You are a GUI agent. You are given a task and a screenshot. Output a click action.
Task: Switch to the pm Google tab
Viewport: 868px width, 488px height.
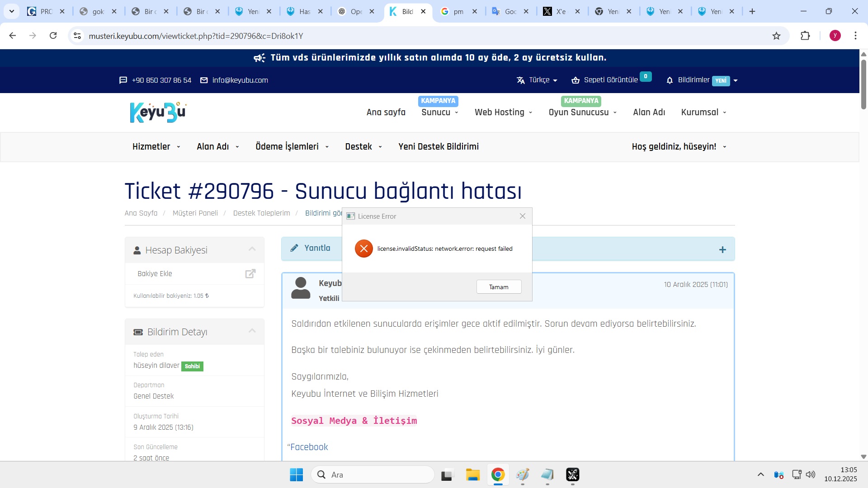(x=459, y=11)
